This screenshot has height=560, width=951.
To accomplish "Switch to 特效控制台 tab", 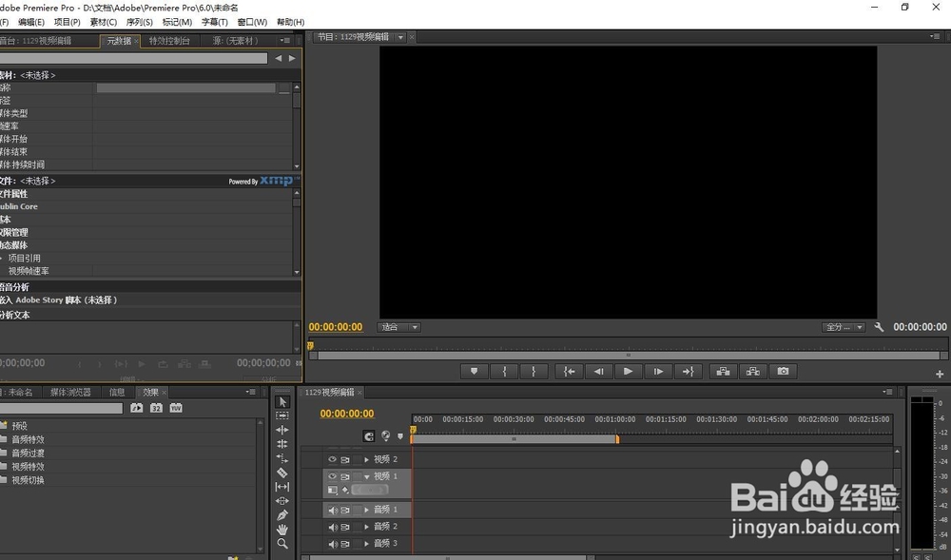I will (x=169, y=41).
